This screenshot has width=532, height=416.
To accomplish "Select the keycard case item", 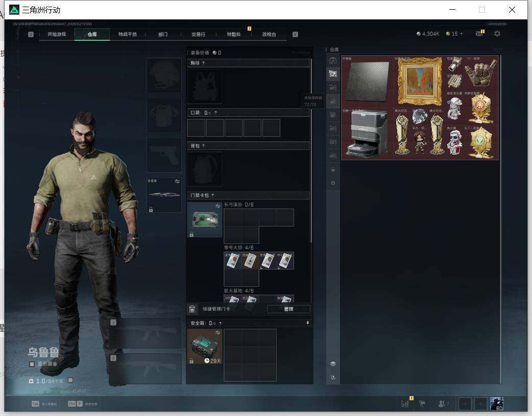I will (x=205, y=219).
